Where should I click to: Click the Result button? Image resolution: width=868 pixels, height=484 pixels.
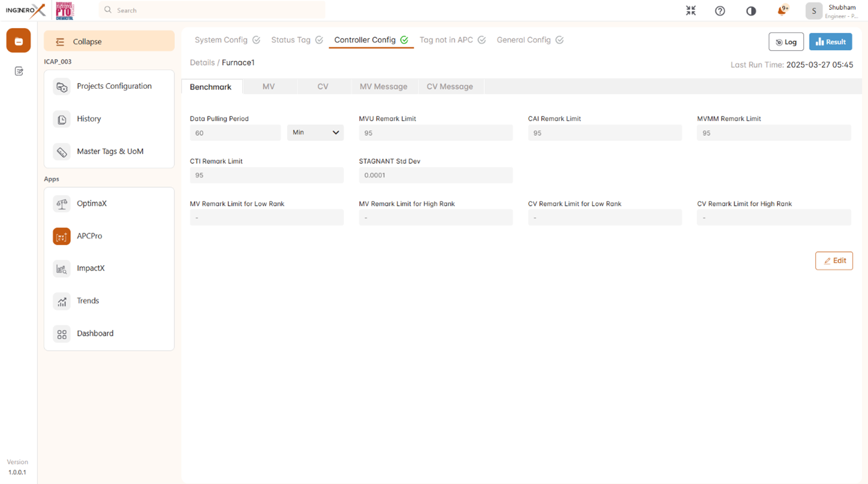830,42
